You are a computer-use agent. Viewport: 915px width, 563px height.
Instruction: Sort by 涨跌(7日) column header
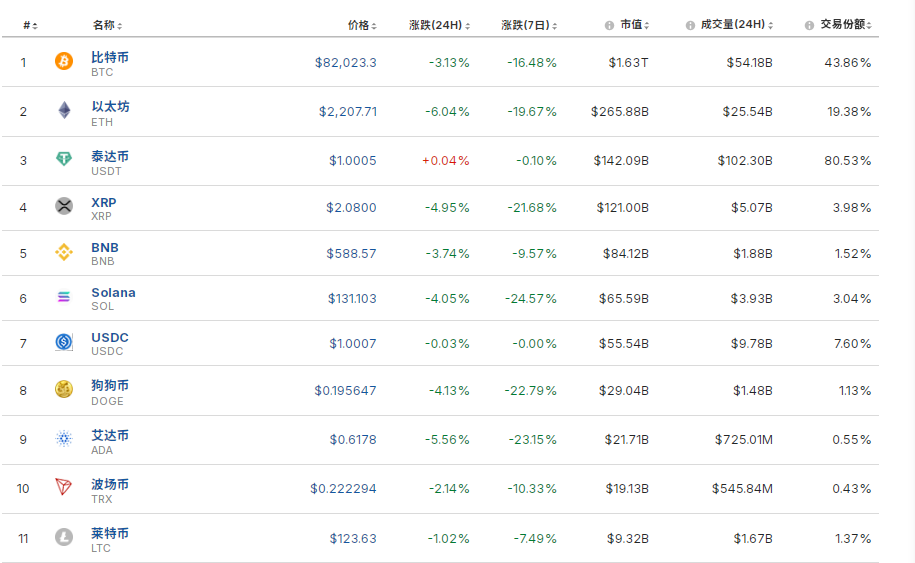[529, 25]
